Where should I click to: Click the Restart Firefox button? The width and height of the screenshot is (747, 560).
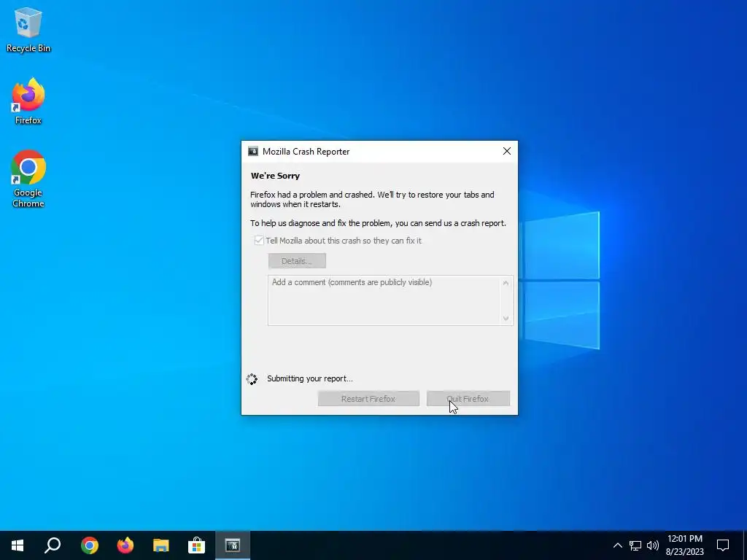coord(368,399)
